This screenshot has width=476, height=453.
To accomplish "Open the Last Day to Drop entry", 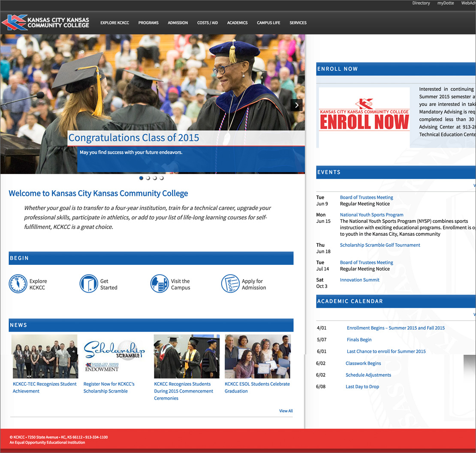I will 362,387.
